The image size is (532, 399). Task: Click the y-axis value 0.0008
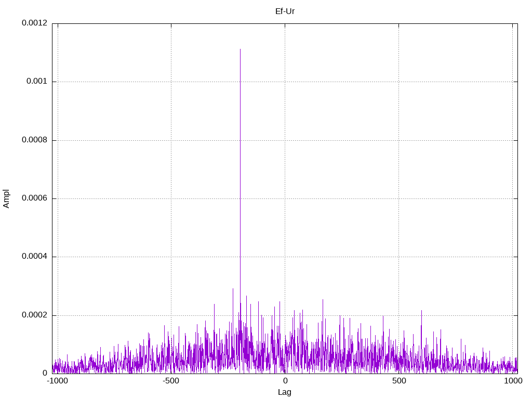pos(35,140)
